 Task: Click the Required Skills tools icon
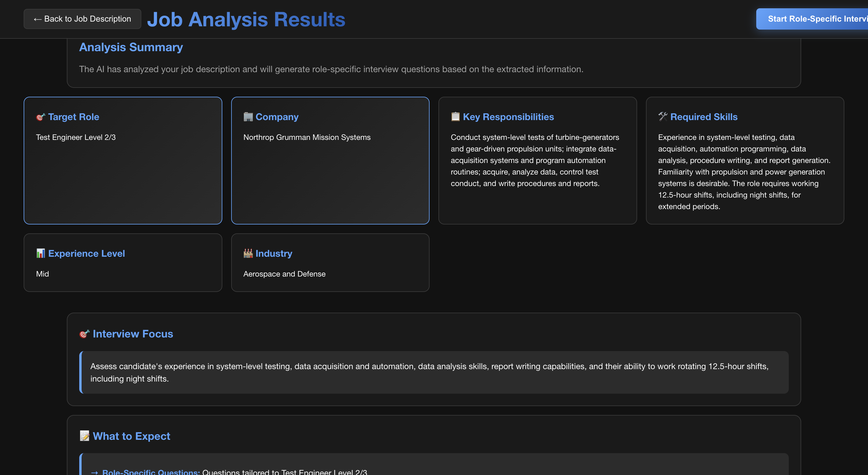pyautogui.click(x=663, y=117)
